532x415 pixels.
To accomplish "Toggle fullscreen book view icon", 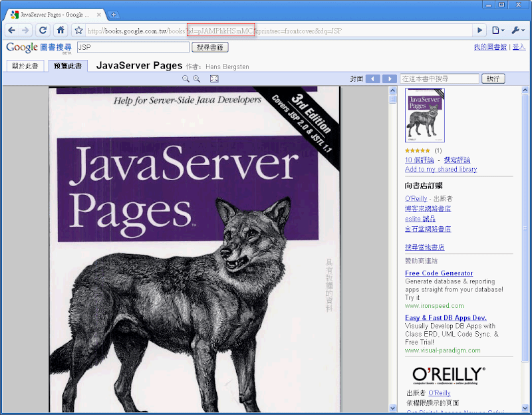I will pyautogui.click(x=214, y=78).
